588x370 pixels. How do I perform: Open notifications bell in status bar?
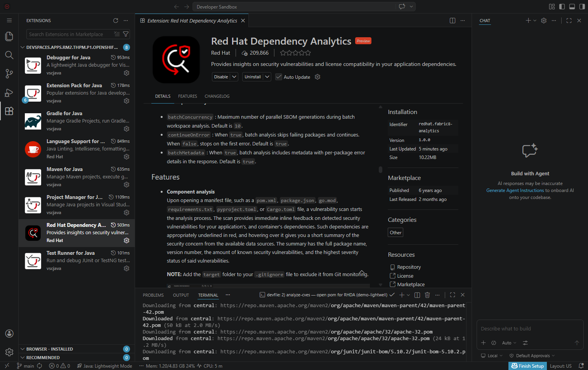coord(581,366)
